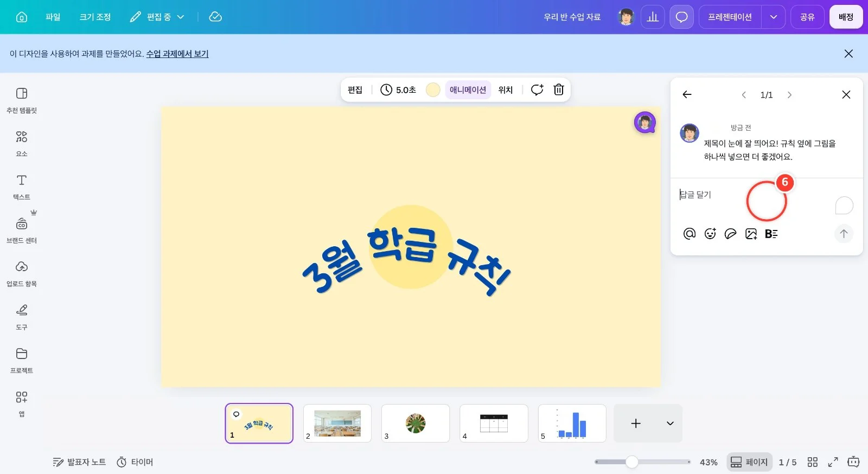This screenshot has width=868, height=474.
Task: Open the 크기 조정 menu
Action: 95,17
